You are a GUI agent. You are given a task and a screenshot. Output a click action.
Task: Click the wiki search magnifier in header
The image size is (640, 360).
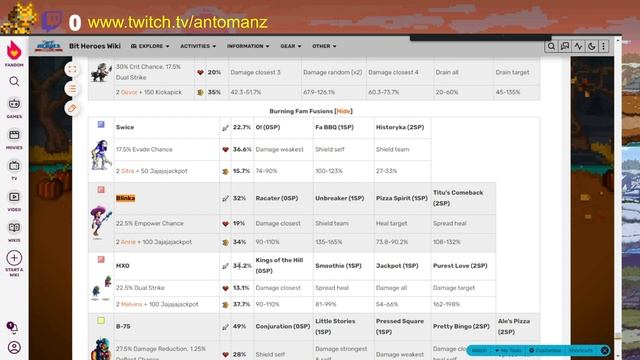[x=551, y=46]
